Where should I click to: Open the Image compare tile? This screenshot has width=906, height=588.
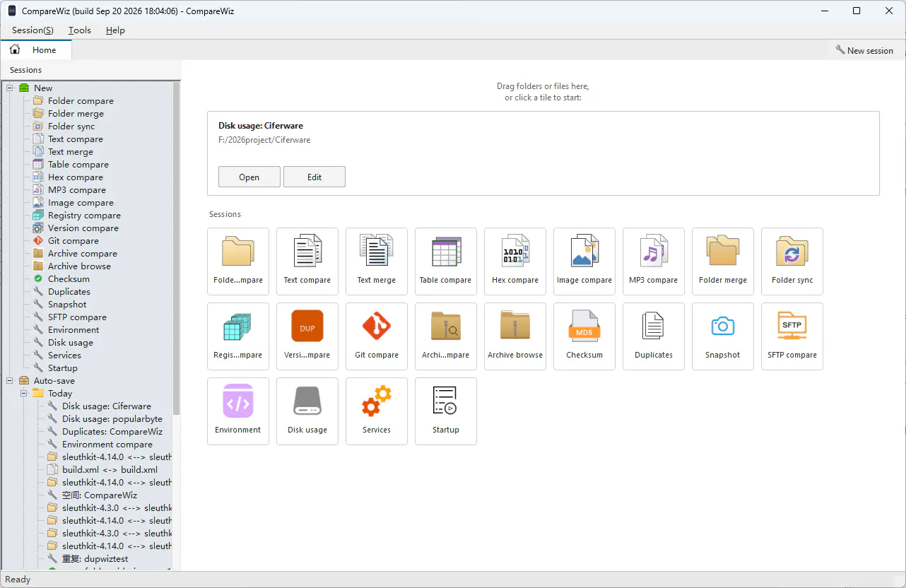584,261
